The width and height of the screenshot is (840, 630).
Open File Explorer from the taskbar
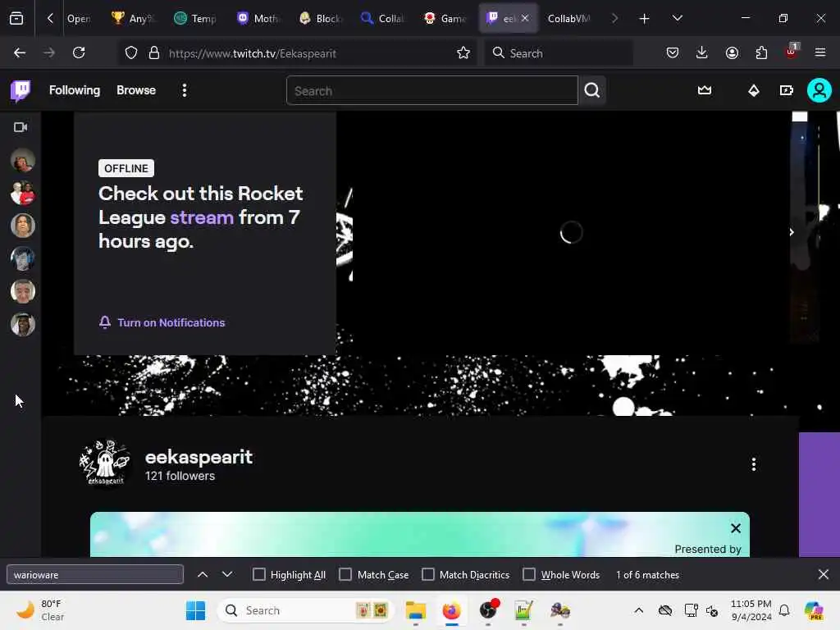(x=416, y=610)
